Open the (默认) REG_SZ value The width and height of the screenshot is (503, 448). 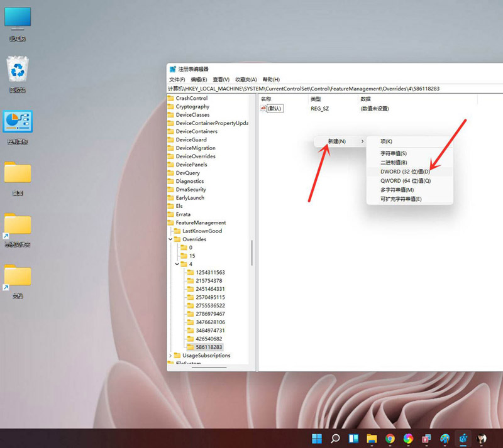pos(275,108)
